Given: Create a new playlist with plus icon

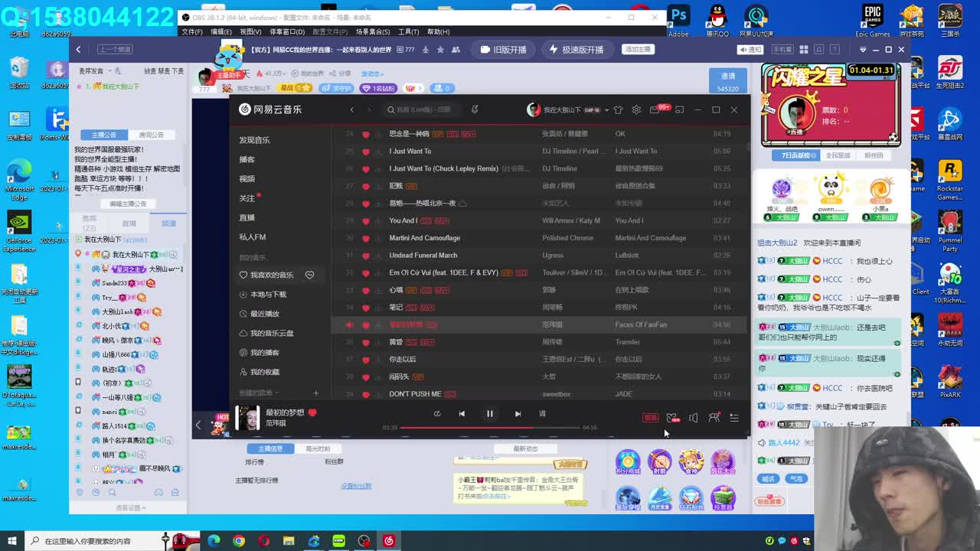Looking at the screenshot, I should (315, 393).
